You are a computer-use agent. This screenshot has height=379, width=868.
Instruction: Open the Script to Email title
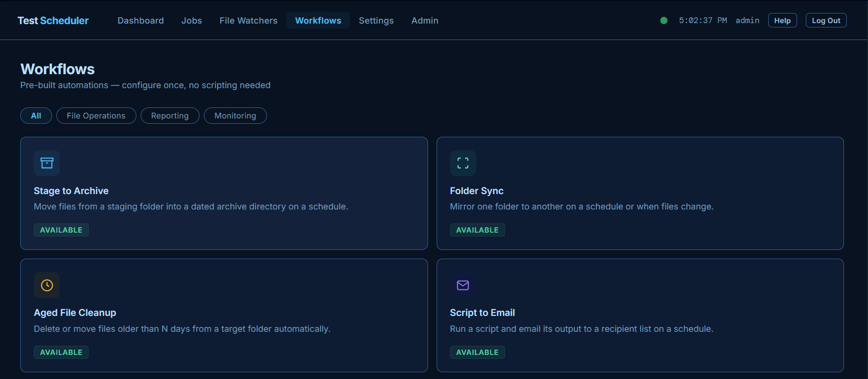(482, 313)
